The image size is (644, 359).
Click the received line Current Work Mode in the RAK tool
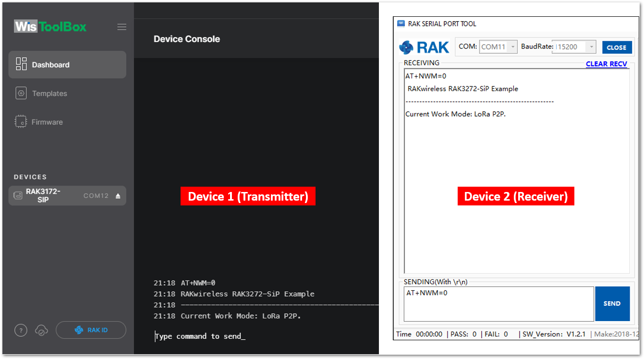click(x=456, y=114)
